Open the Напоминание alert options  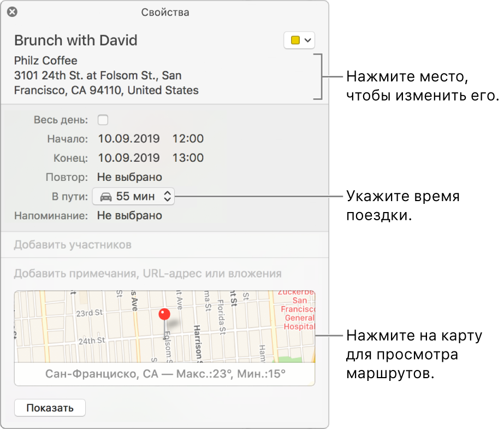click(x=129, y=215)
